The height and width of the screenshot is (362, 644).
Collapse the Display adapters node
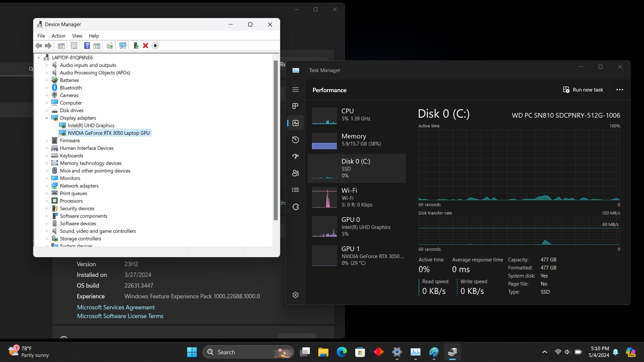(x=47, y=118)
